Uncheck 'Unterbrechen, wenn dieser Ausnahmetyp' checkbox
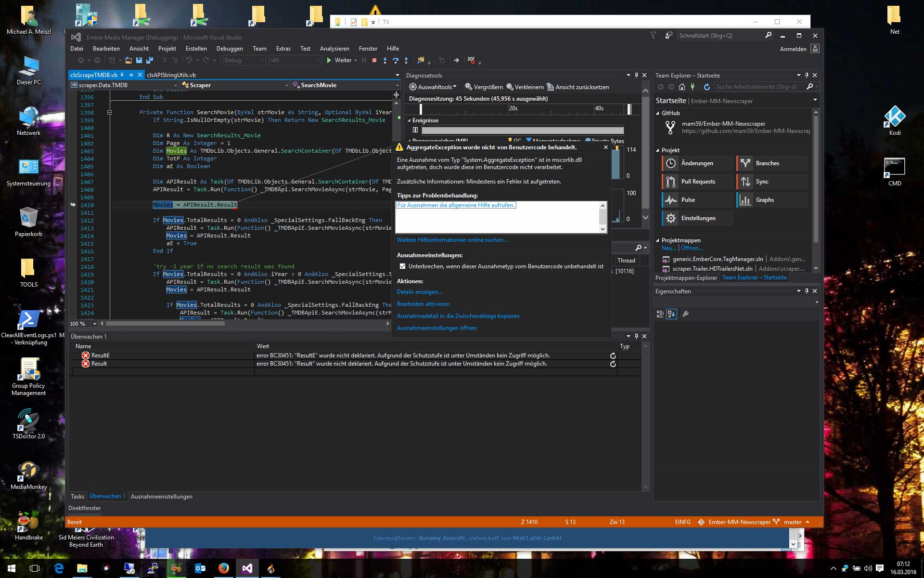Screen dimensions: 924x578 402,266
